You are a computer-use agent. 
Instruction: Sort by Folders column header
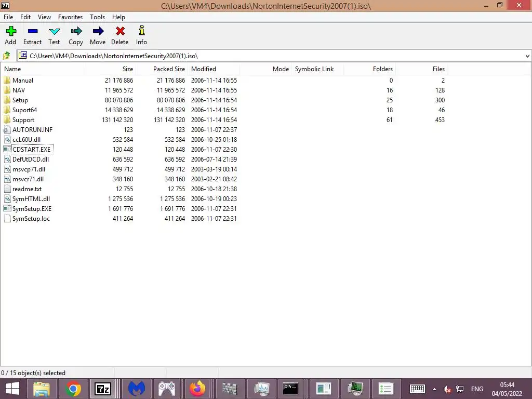pyautogui.click(x=369, y=69)
